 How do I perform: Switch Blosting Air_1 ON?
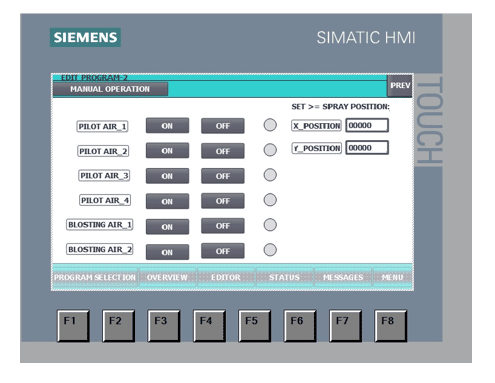(x=167, y=227)
